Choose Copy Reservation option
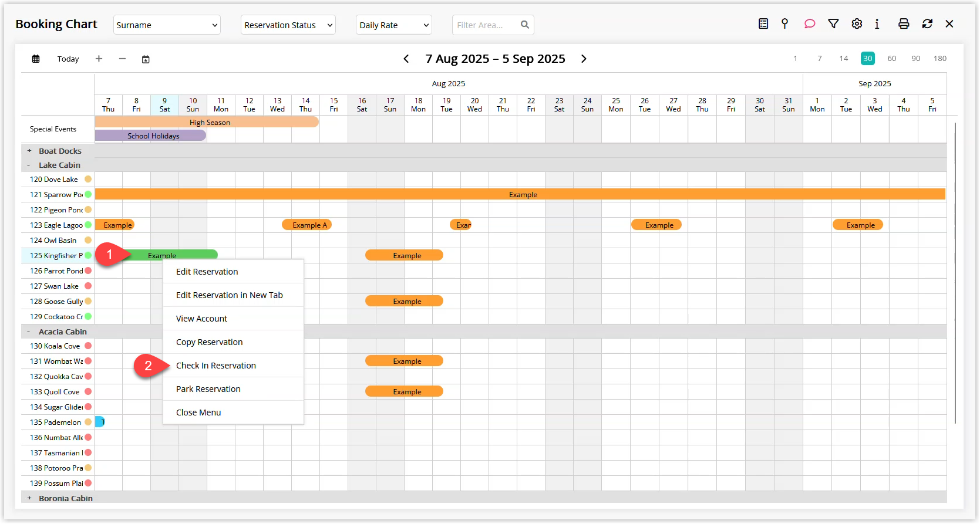The image size is (980, 524). pyautogui.click(x=233, y=342)
